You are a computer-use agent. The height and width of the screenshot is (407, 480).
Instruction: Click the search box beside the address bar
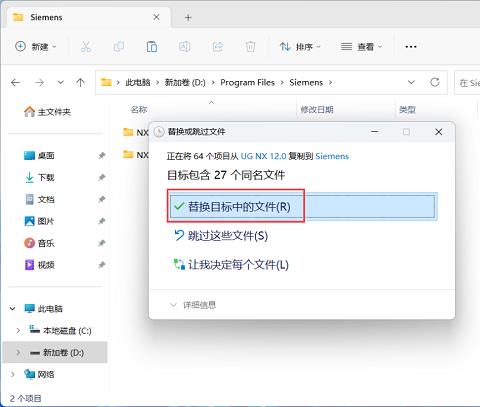click(467, 83)
